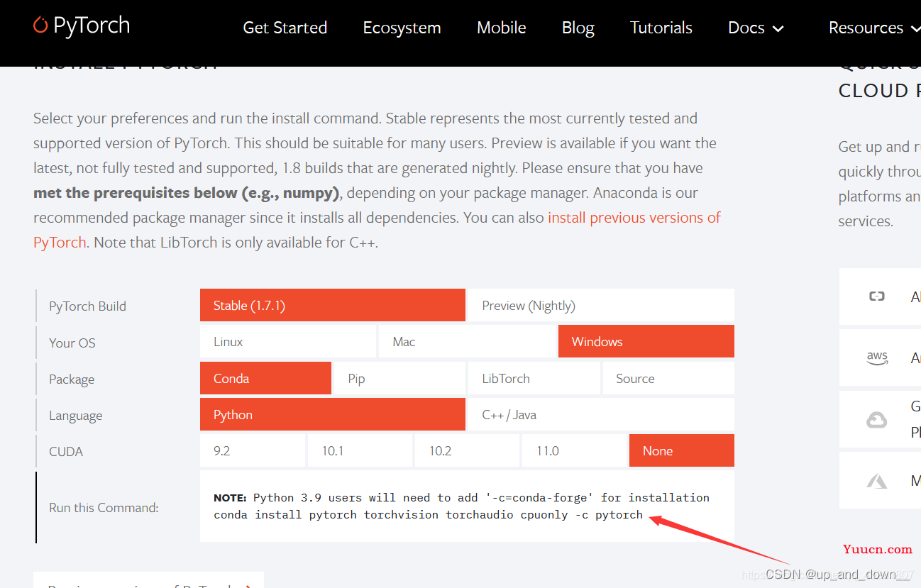Select Source package option
Viewport: 921px width, 588px height.
[x=668, y=378]
